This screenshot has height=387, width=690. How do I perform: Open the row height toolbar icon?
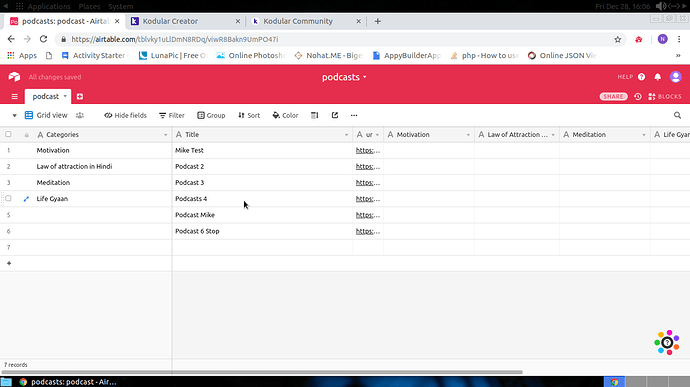pos(315,115)
